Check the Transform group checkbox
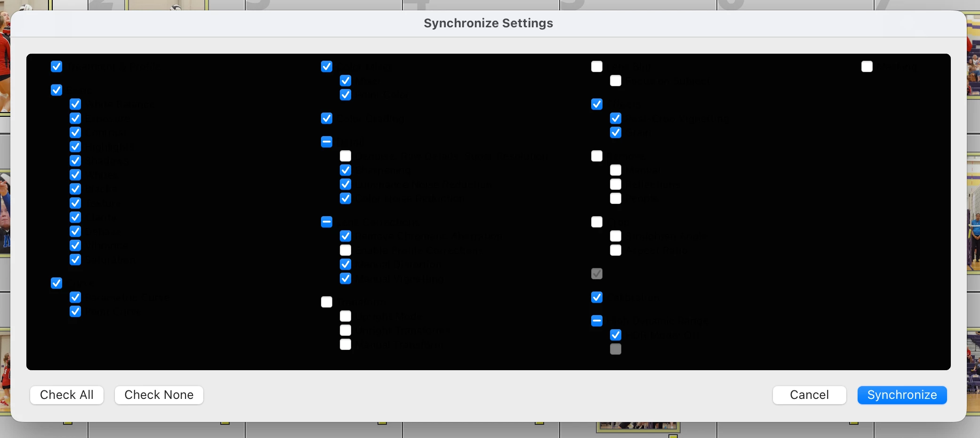 (x=327, y=302)
